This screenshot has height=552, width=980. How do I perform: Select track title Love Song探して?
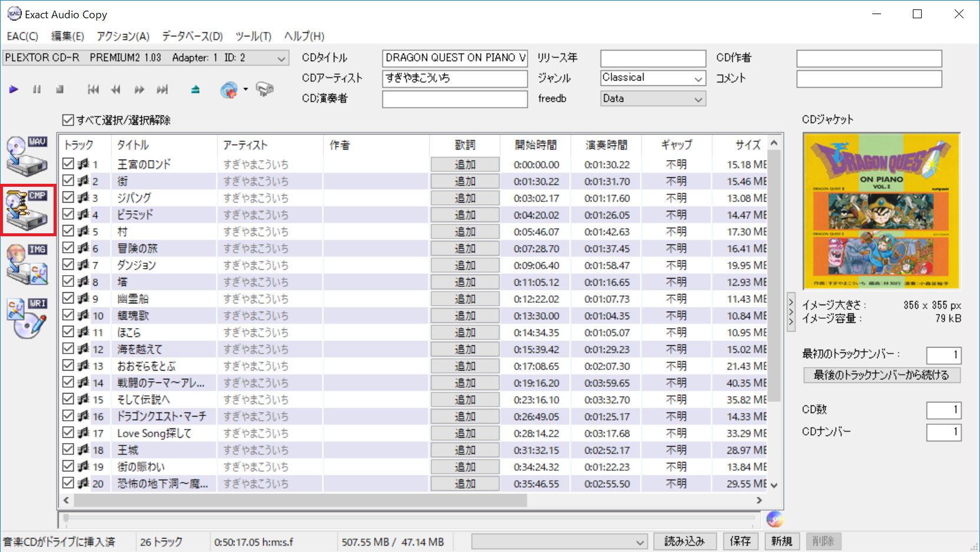click(154, 433)
